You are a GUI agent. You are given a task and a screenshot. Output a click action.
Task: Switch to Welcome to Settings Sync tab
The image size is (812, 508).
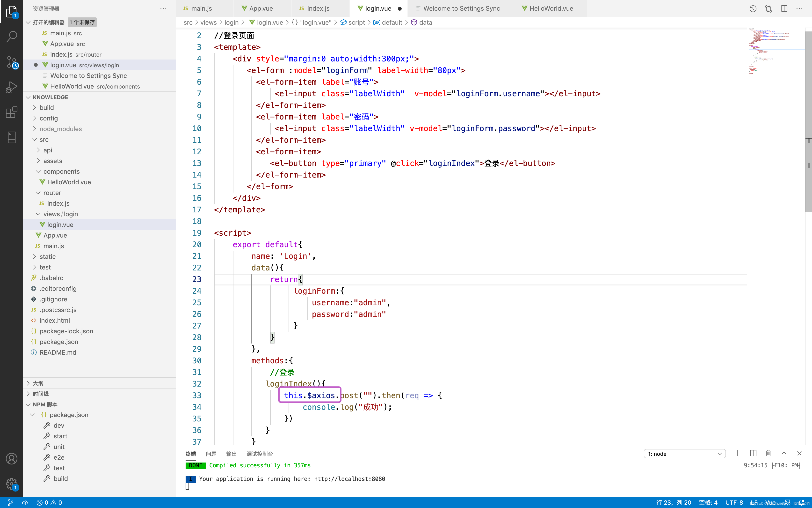point(461,8)
